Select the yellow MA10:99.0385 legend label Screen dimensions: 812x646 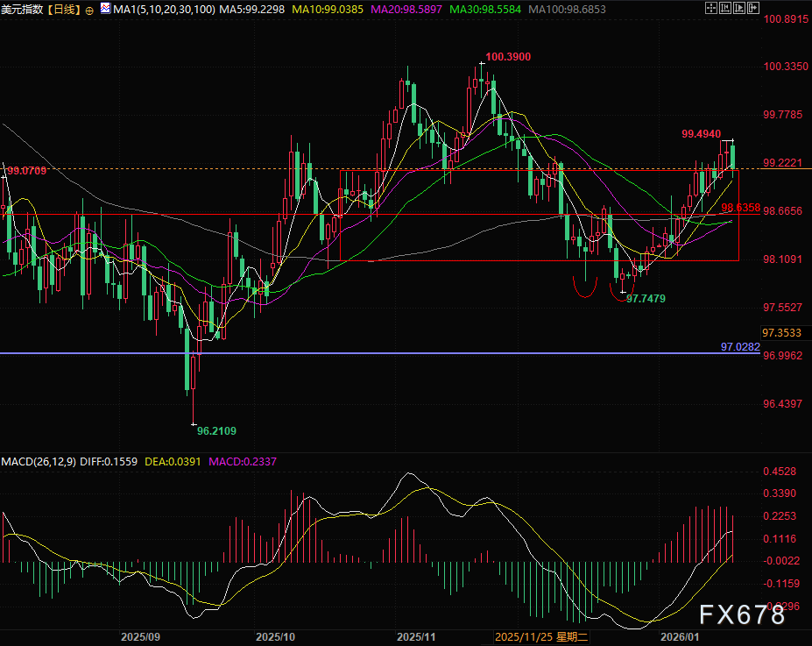(317, 10)
